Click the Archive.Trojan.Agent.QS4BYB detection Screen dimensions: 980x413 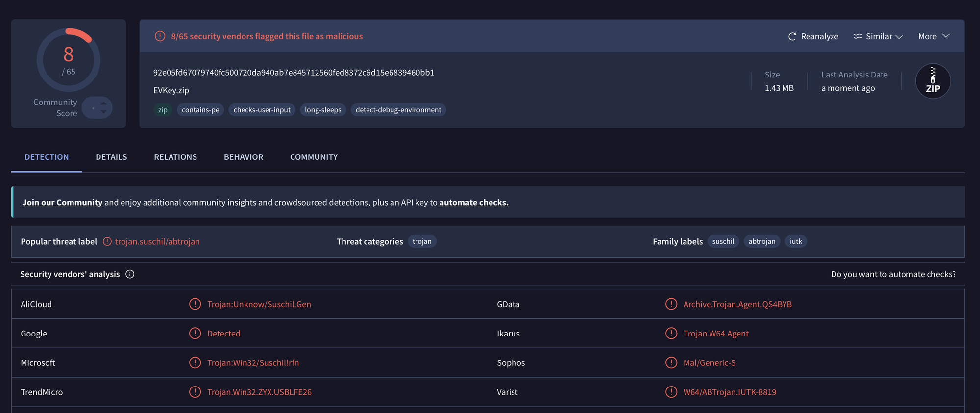(x=737, y=304)
